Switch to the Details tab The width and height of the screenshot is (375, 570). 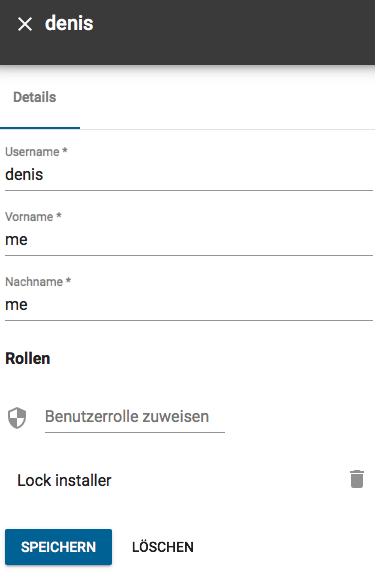click(35, 97)
